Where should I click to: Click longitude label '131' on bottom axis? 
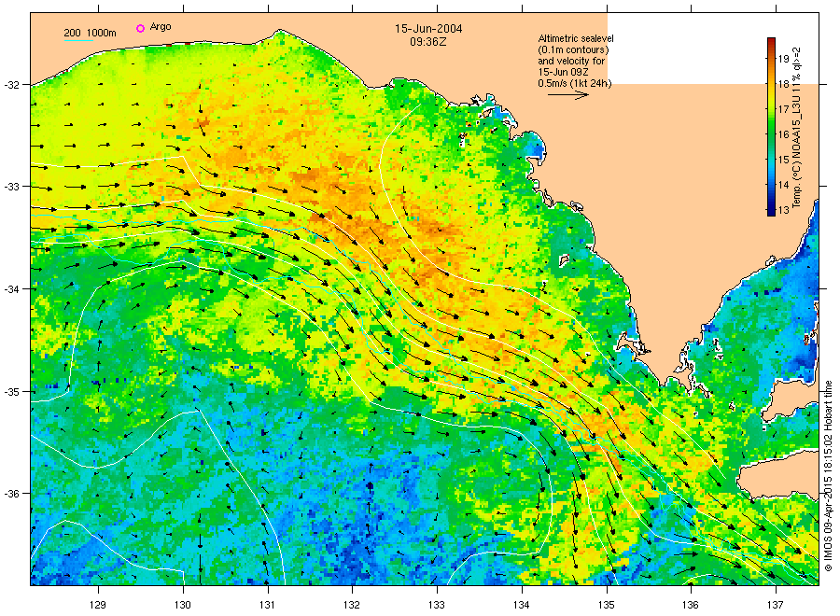point(267,605)
